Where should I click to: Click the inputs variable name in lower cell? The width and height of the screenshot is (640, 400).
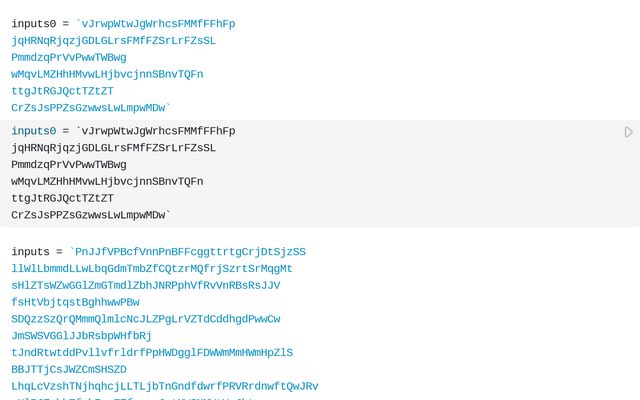(30, 252)
